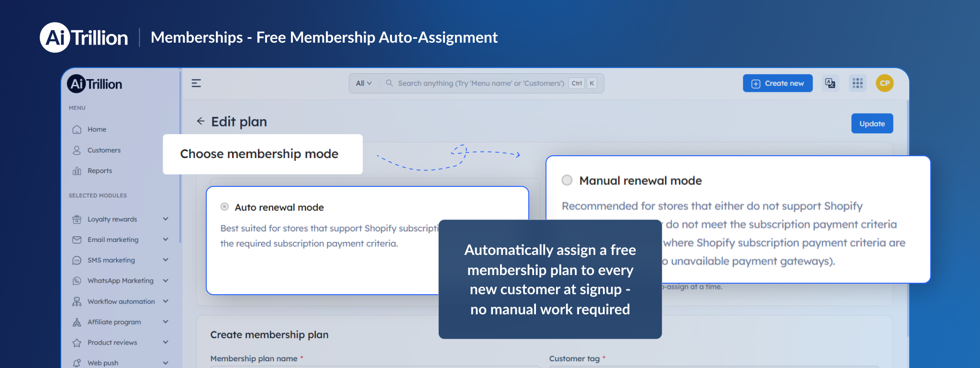Click the Update button

tap(872, 124)
